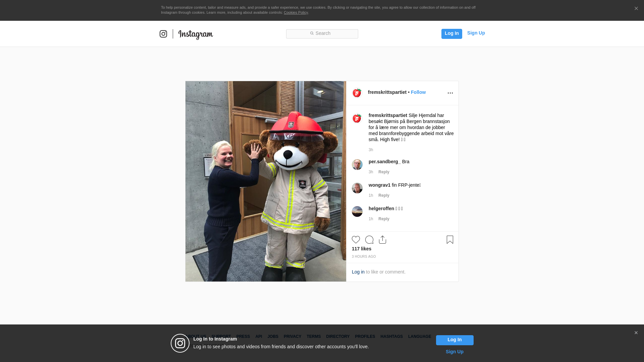Click Log in to like or comment
The image size is (644, 362).
tap(358, 272)
